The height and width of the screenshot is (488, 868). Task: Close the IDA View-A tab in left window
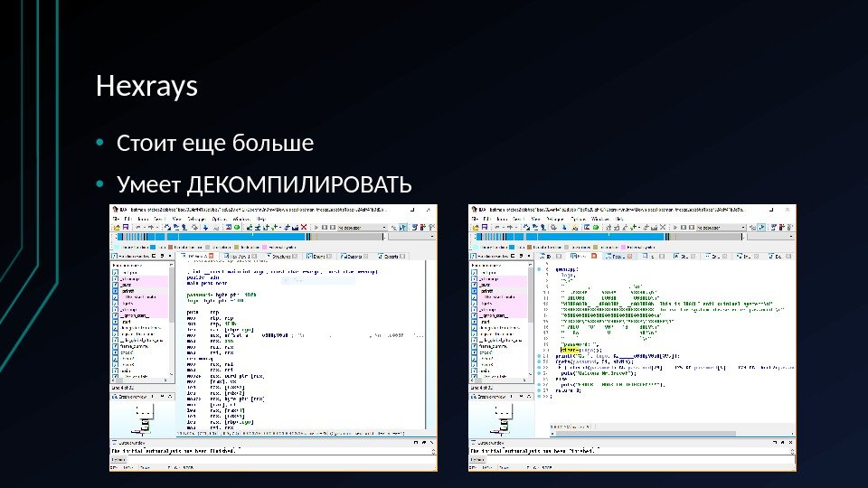(211, 256)
